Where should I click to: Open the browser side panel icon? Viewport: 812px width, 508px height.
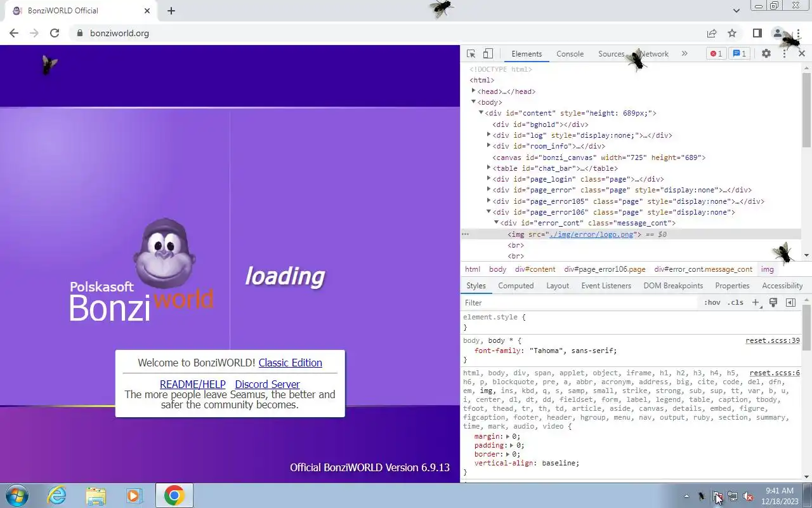(x=757, y=33)
